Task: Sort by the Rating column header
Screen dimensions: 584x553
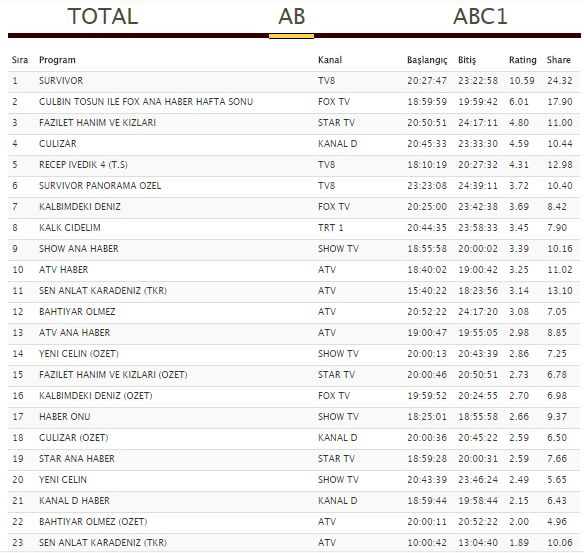Action: tap(523, 60)
